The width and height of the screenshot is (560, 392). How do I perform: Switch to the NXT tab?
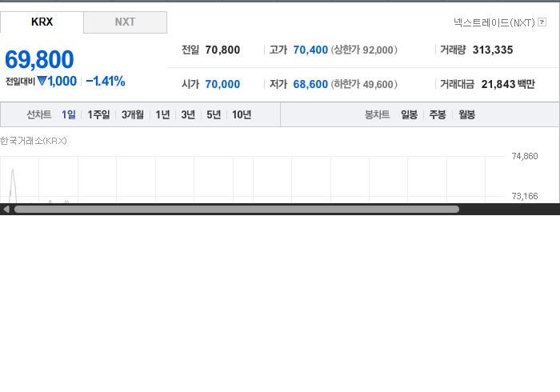[x=125, y=22]
